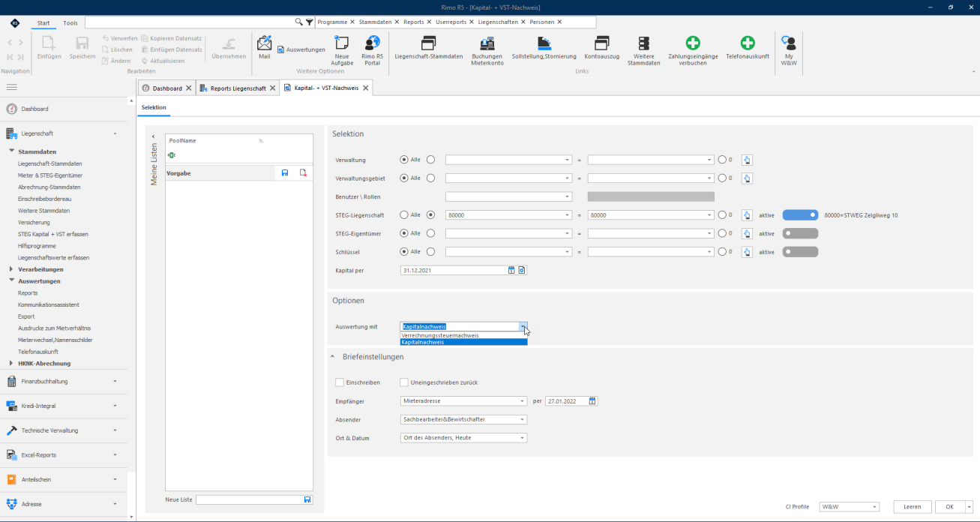Open calendar picker for Kapital per

coord(511,270)
